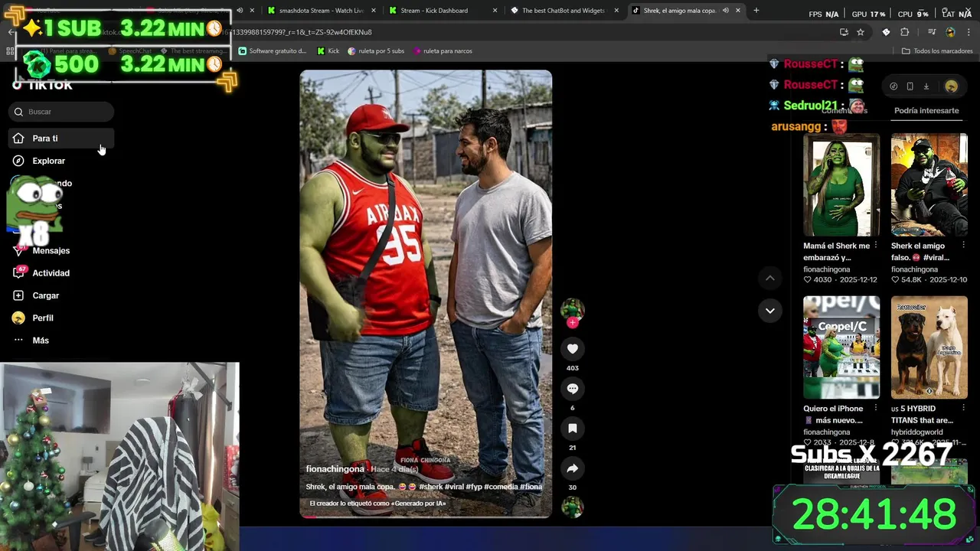Open the Explorar compass icon
The image size is (980, 551).
[x=18, y=161]
